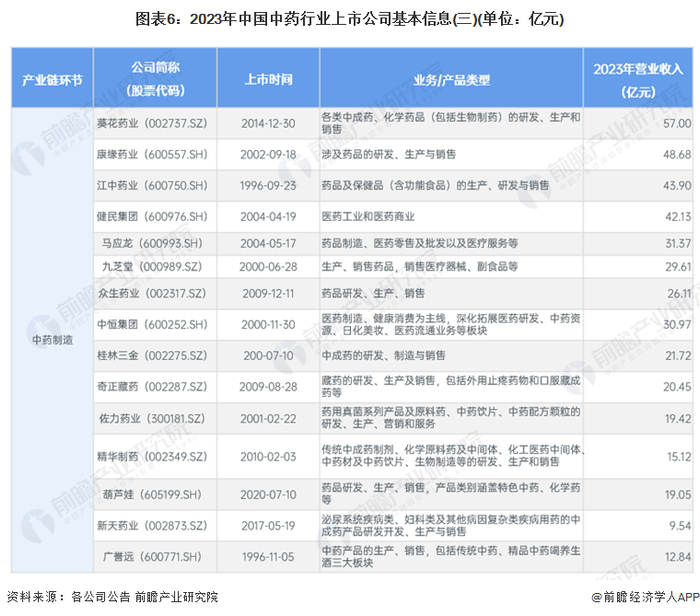The image size is (700, 616).
Task: Click revenue value 9.54
Action: pos(680,526)
